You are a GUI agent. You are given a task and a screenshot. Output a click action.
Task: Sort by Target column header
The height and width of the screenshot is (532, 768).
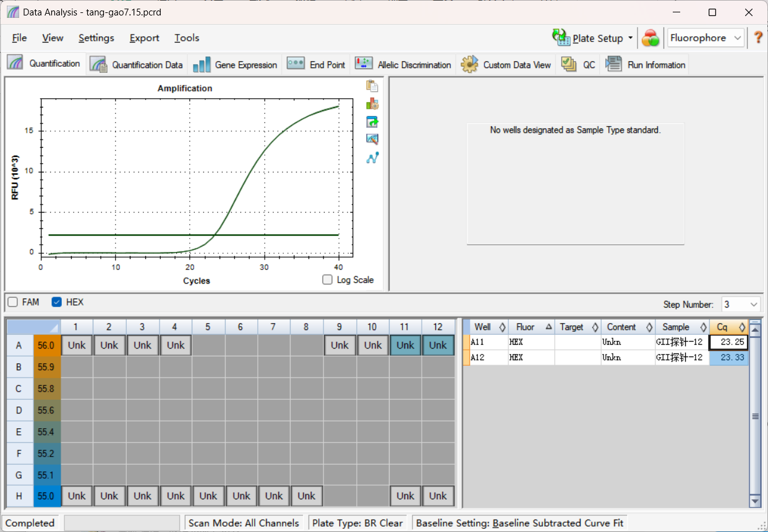578,327
